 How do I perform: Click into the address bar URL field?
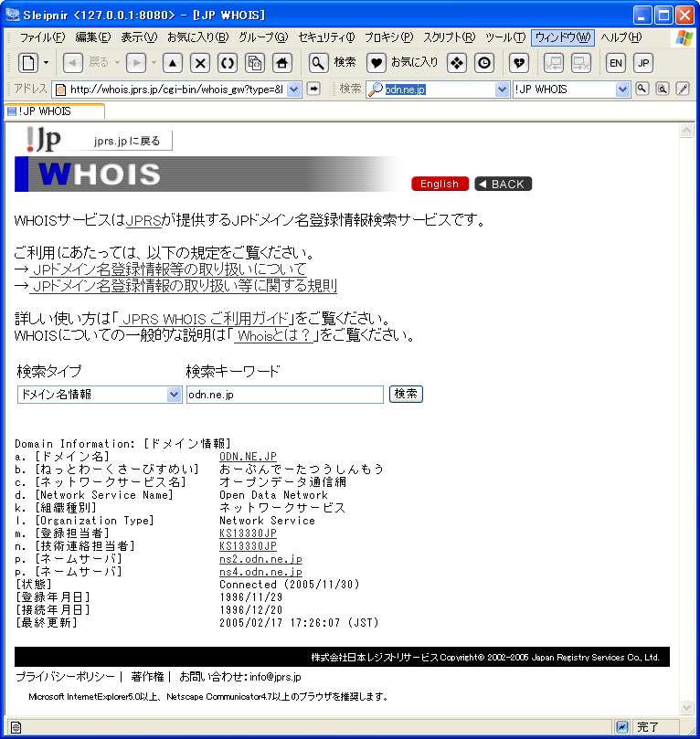tap(176, 90)
